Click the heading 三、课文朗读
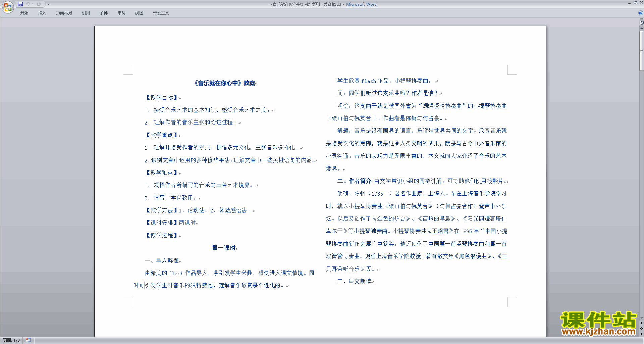 point(355,281)
